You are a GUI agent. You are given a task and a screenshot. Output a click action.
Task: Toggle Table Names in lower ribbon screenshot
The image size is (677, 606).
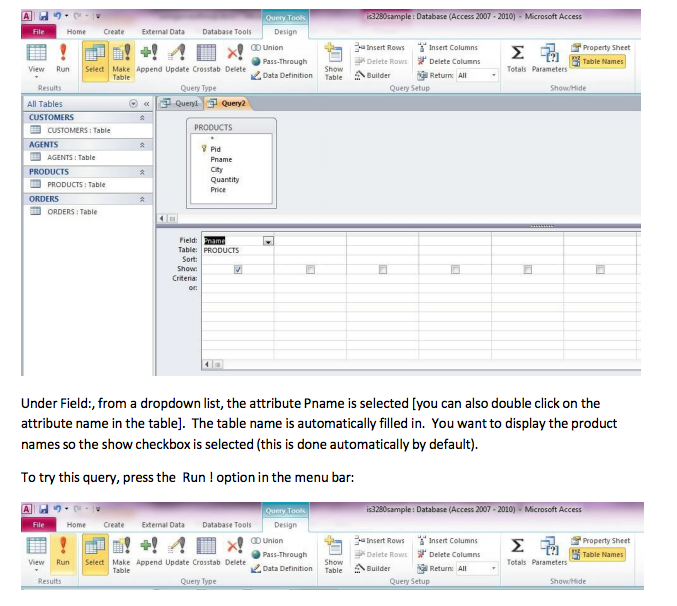598,554
